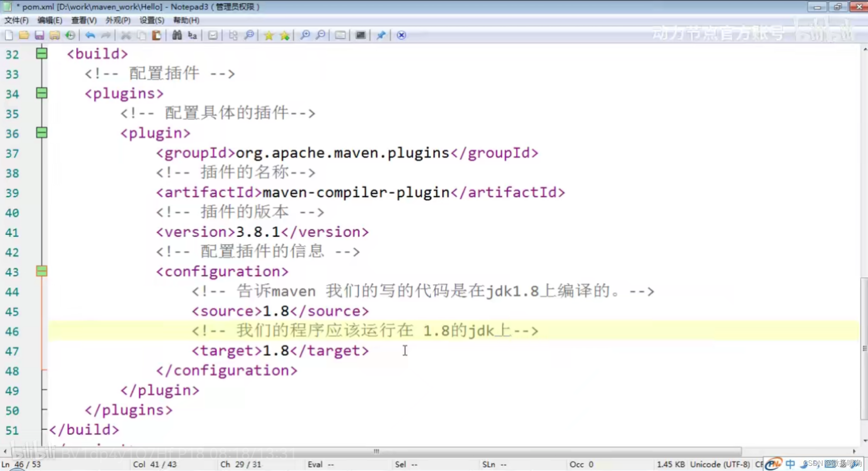Click org.apache.maven.plugins groupId text

point(342,153)
